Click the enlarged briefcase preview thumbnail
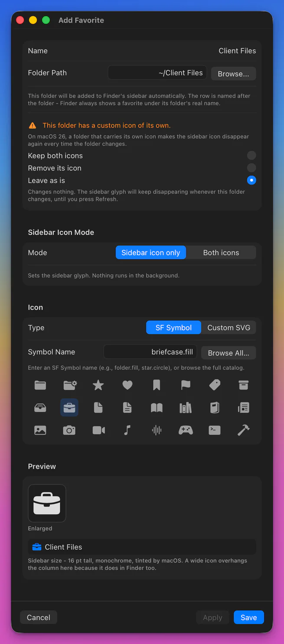284x644 pixels. [47, 503]
